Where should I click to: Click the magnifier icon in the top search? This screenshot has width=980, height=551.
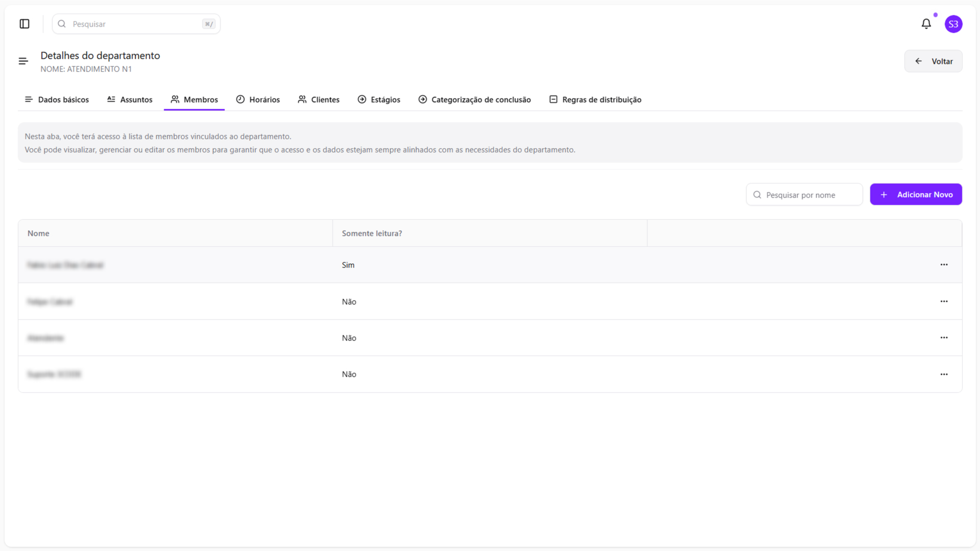pos(62,24)
